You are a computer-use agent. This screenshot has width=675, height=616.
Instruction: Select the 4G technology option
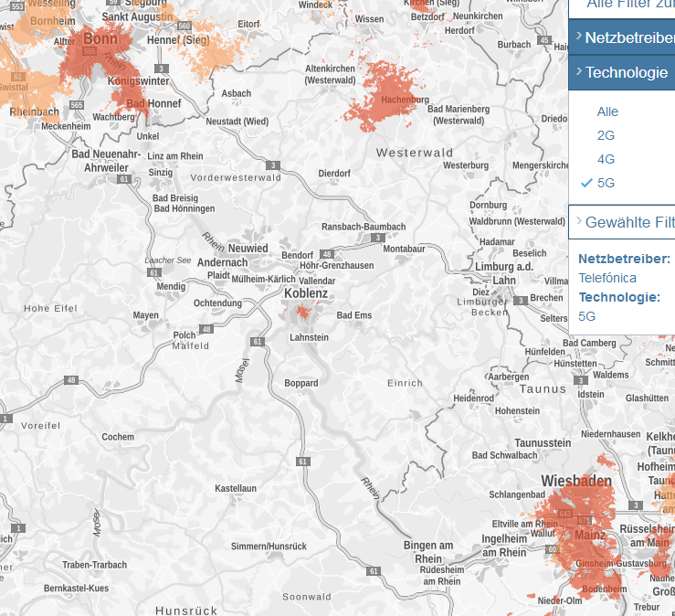point(606,159)
